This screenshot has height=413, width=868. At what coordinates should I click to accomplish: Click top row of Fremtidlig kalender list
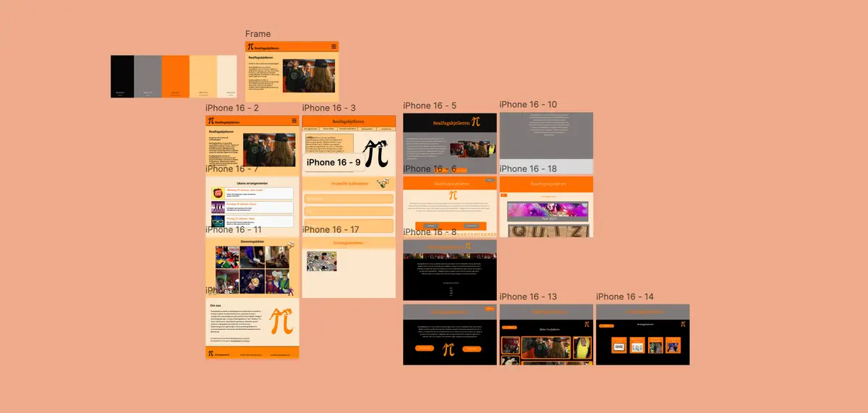click(348, 198)
